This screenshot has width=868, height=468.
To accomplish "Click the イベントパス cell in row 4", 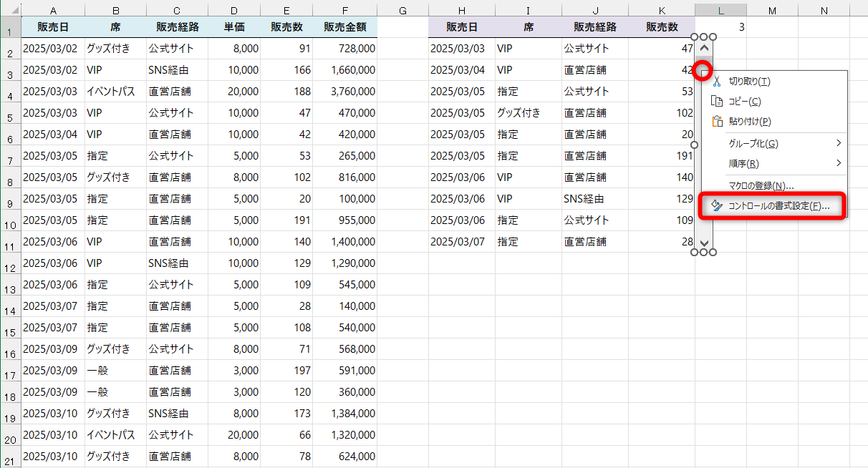I will tap(115, 92).
